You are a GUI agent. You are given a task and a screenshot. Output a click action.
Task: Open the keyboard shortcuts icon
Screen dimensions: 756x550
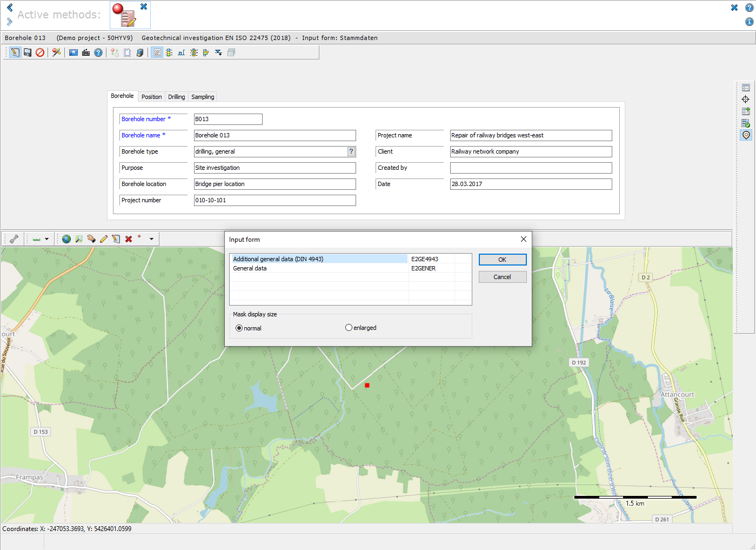tap(86, 52)
